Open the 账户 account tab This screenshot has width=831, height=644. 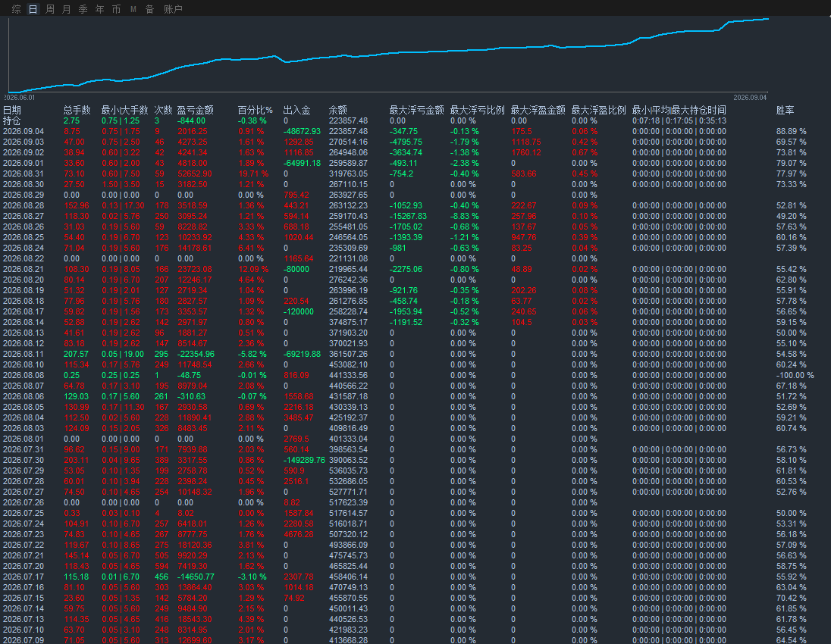[x=173, y=9]
